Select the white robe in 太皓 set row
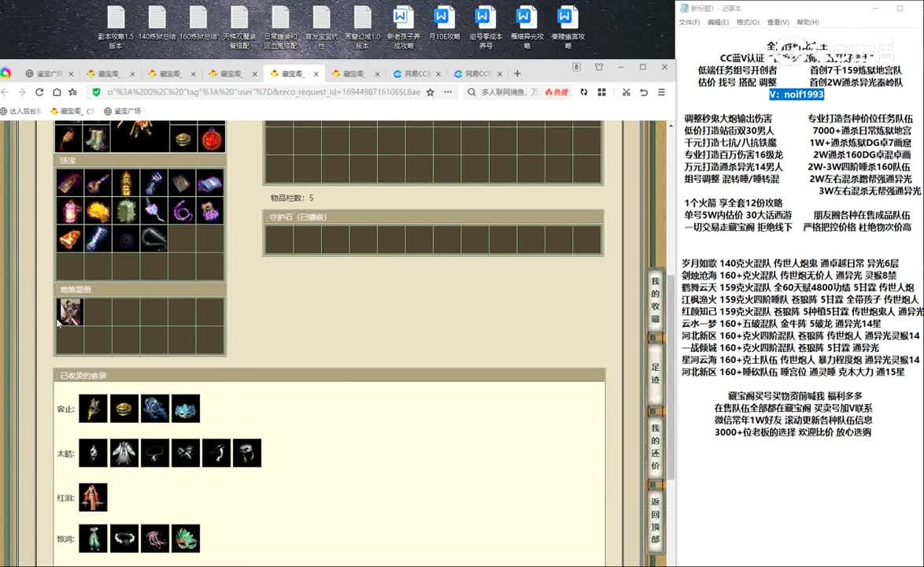Viewport: 924px width, 567px height. 124,453
